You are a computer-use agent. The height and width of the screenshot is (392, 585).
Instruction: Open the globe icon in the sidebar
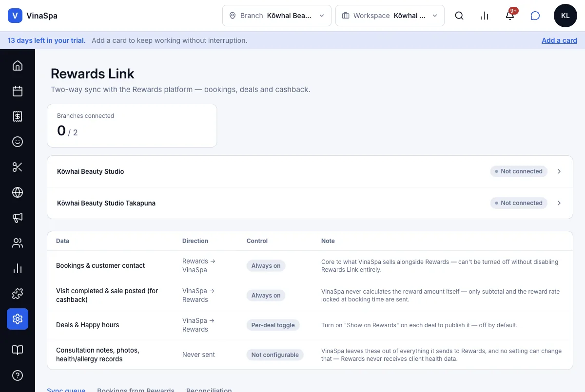[x=18, y=192]
